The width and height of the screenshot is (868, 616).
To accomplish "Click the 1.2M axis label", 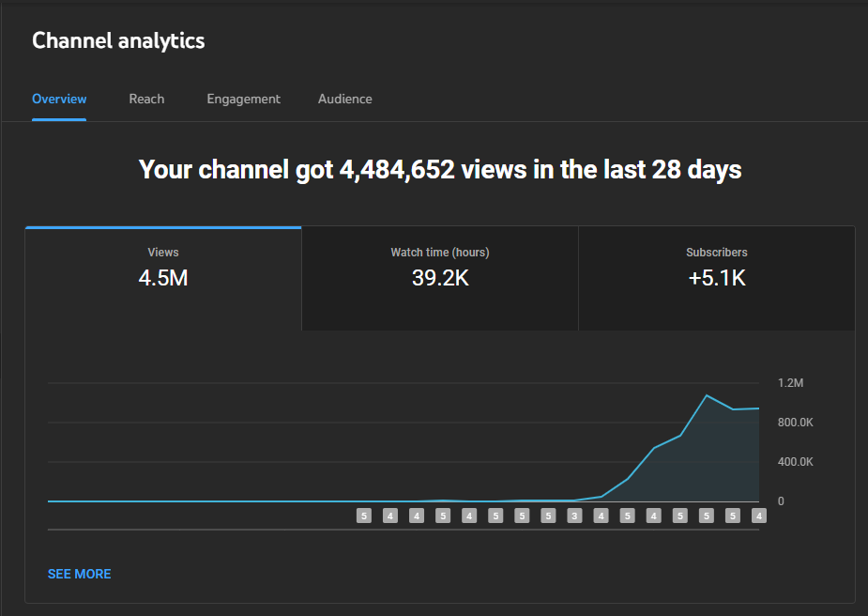I will coord(790,383).
